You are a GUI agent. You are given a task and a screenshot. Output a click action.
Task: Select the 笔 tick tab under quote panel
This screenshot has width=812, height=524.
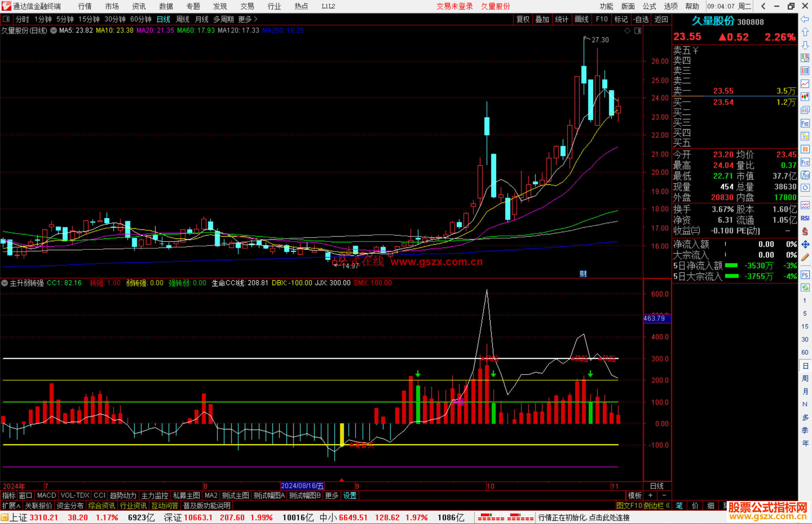pos(679,506)
